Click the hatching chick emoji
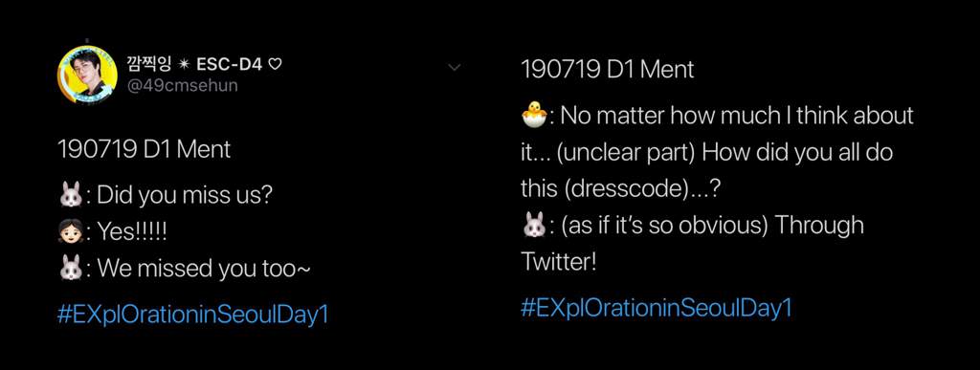Image resolution: width=980 pixels, height=370 pixels. click(533, 115)
